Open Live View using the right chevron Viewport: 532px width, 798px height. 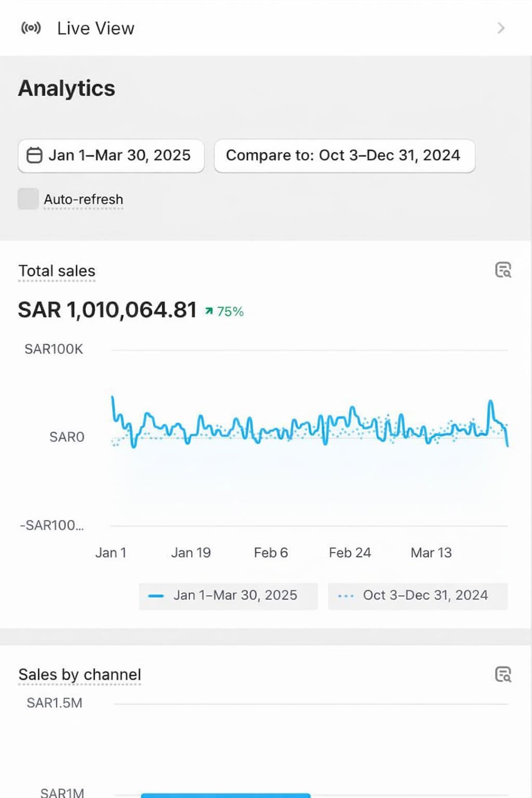tap(501, 28)
